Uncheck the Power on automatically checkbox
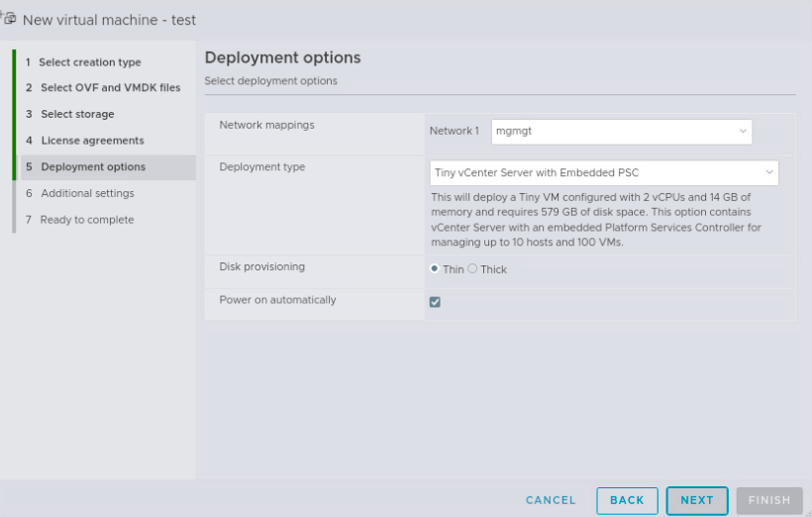This screenshot has height=517, width=812. pos(435,302)
